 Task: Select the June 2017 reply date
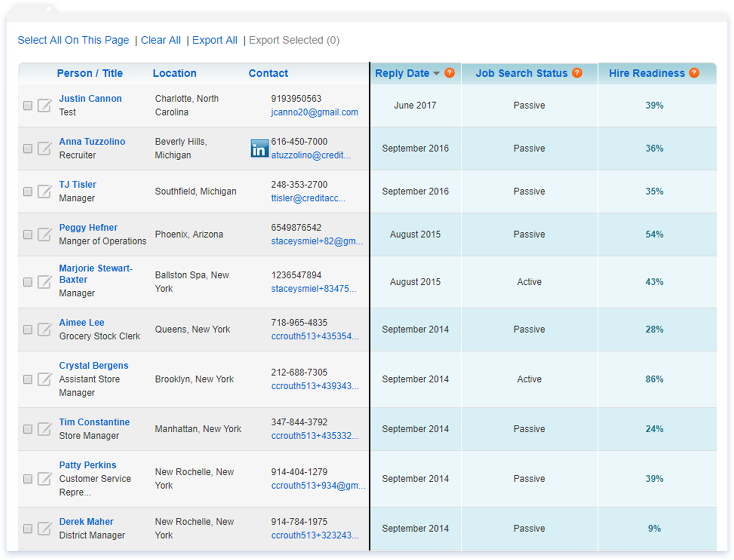(415, 105)
